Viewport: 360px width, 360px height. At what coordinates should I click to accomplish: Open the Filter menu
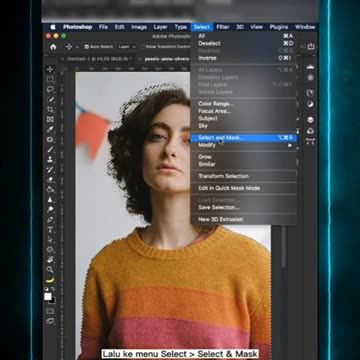coord(222,27)
